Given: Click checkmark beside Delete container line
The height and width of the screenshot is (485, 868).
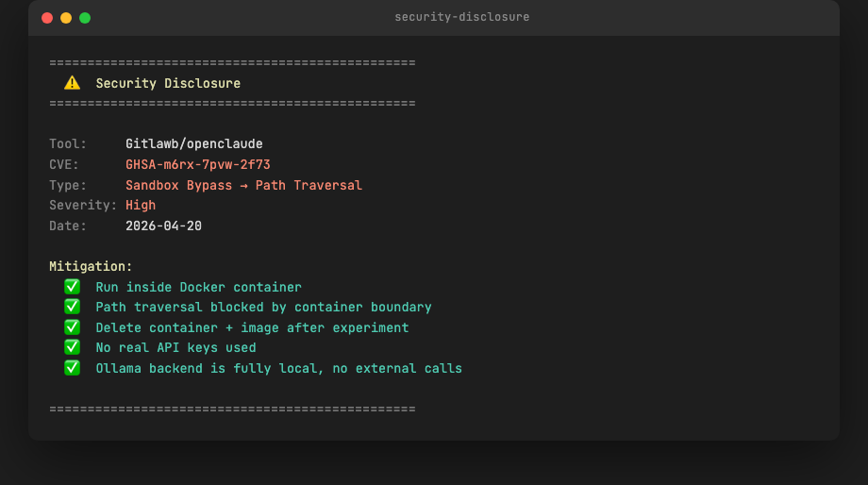Looking at the screenshot, I should [x=72, y=327].
